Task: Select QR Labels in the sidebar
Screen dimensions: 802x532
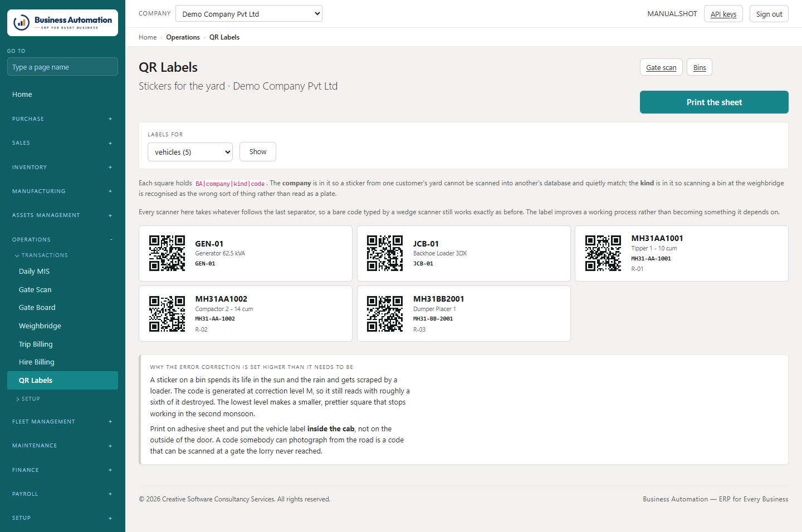Action: (62, 381)
